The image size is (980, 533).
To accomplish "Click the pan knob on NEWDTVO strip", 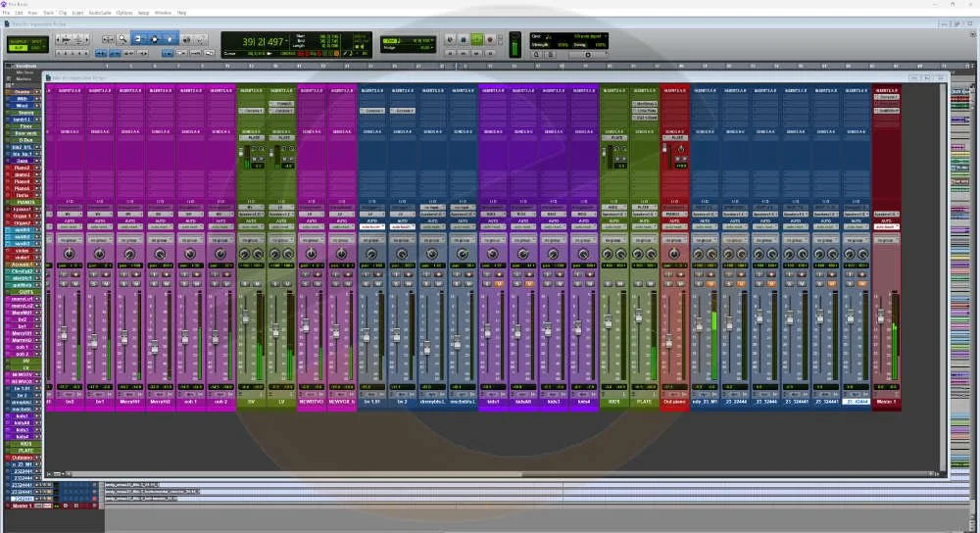I will tap(311, 254).
